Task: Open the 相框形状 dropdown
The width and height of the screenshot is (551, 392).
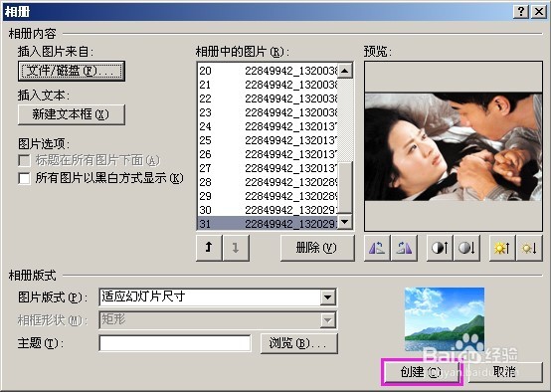Action: [x=327, y=320]
